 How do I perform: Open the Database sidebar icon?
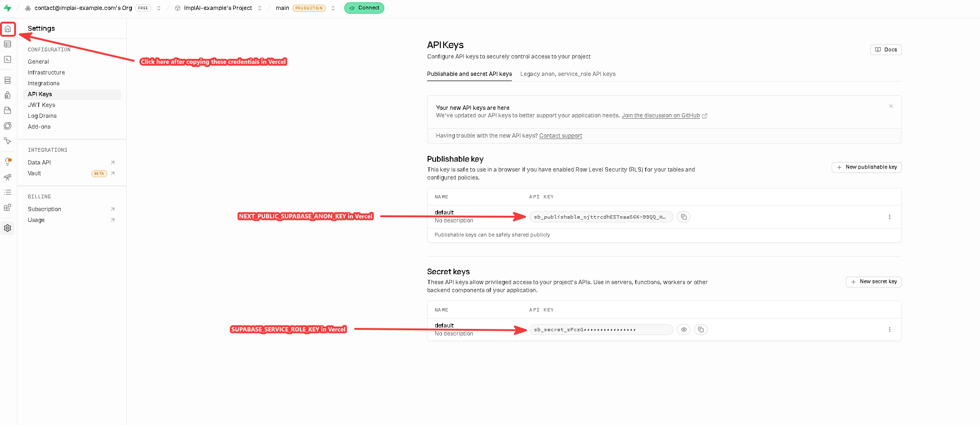[8, 81]
